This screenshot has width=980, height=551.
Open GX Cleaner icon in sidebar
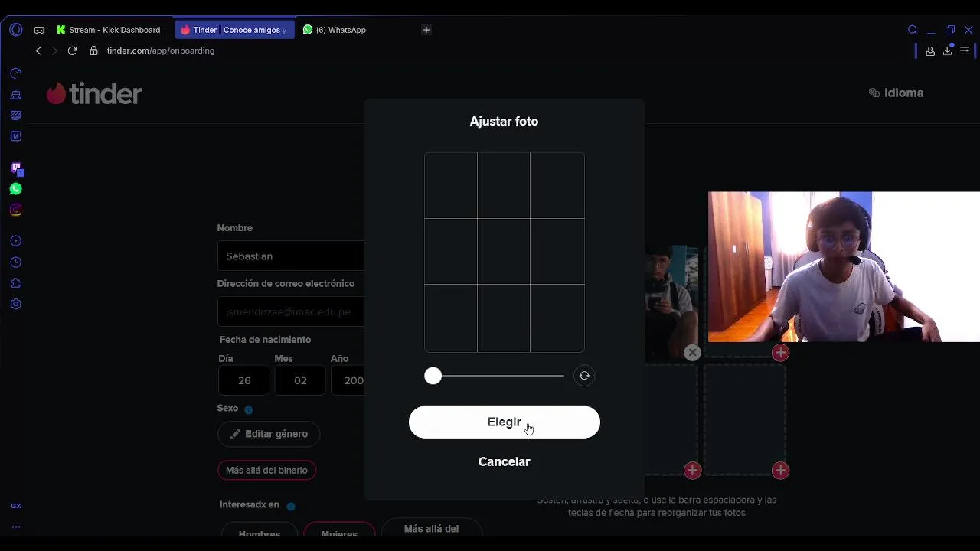pos(16,95)
